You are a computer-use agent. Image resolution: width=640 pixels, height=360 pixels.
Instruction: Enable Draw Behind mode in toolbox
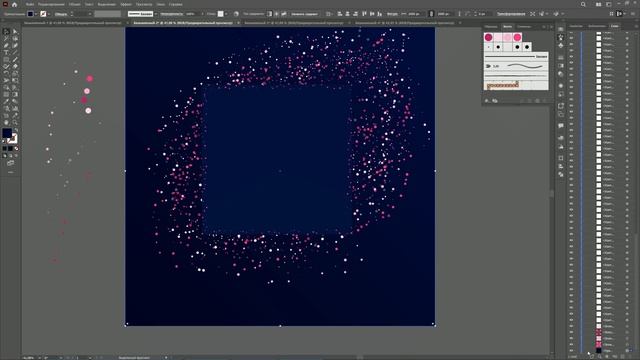point(11,156)
